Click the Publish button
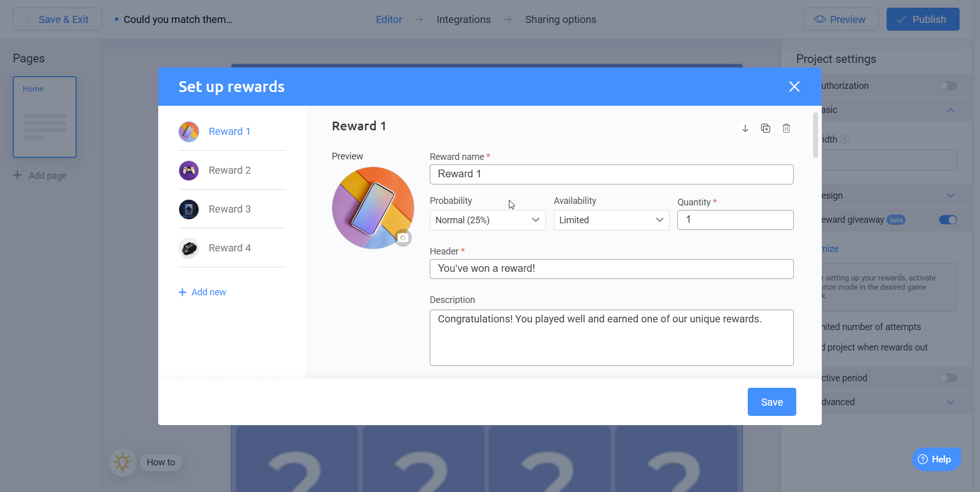Image resolution: width=980 pixels, height=492 pixels. click(922, 19)
